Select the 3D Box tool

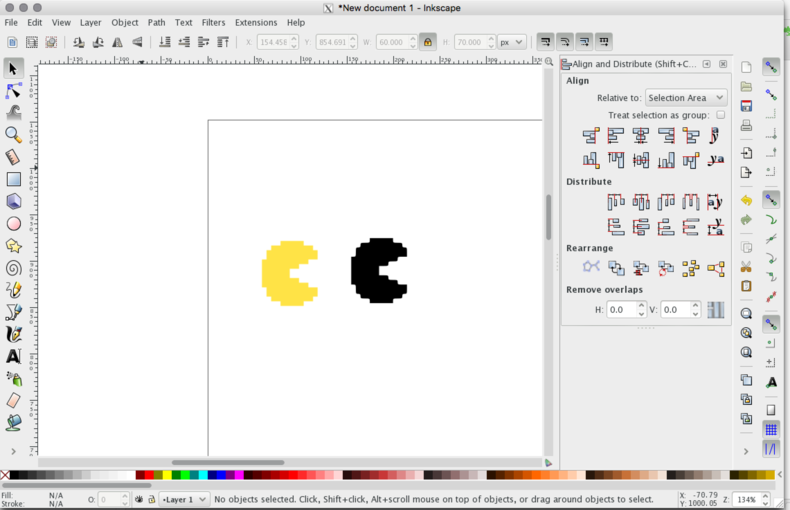(14, 202)
